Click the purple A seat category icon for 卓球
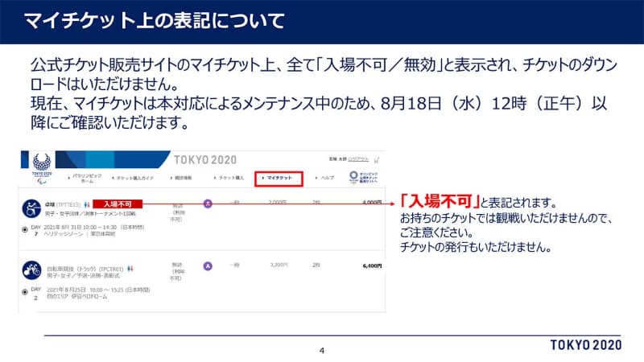The height and width of the screenshot is (362, 644). 208,204
